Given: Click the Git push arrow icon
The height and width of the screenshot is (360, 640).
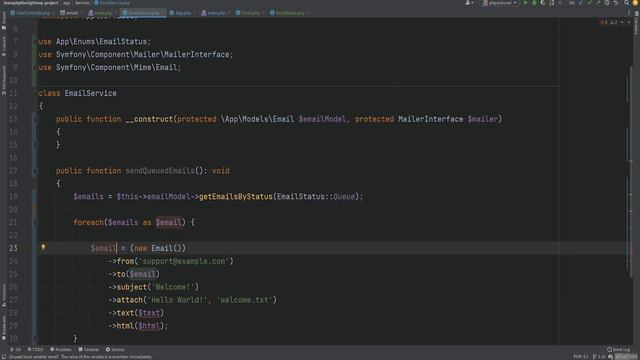Looking at the screenshot, I should [598, 3].
